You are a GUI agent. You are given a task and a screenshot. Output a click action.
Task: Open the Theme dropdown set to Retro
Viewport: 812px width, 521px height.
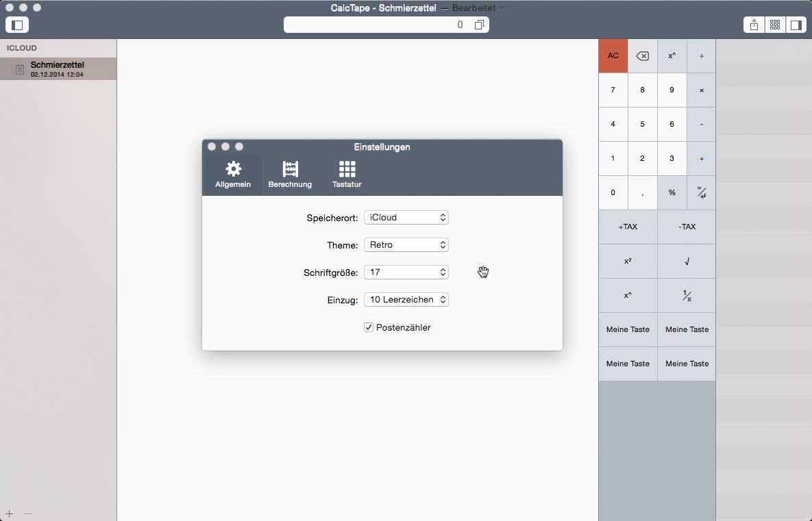(406, 245)
